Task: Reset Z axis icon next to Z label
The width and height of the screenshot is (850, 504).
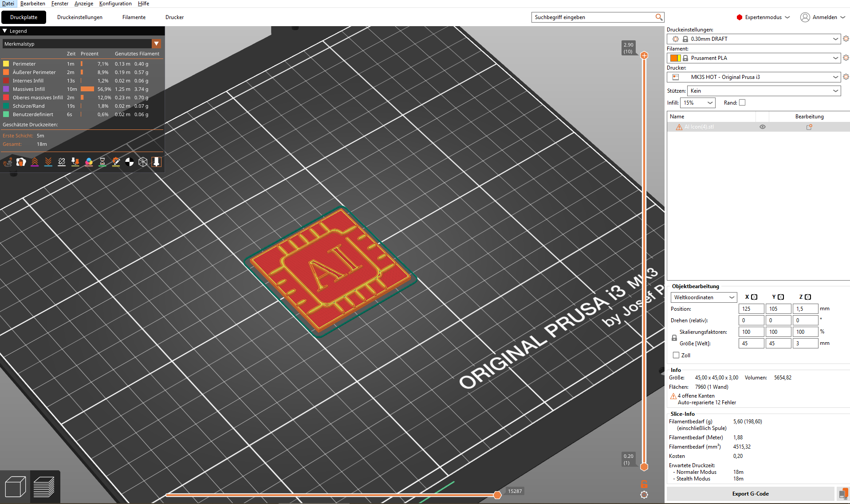Action: click(808, 297)
